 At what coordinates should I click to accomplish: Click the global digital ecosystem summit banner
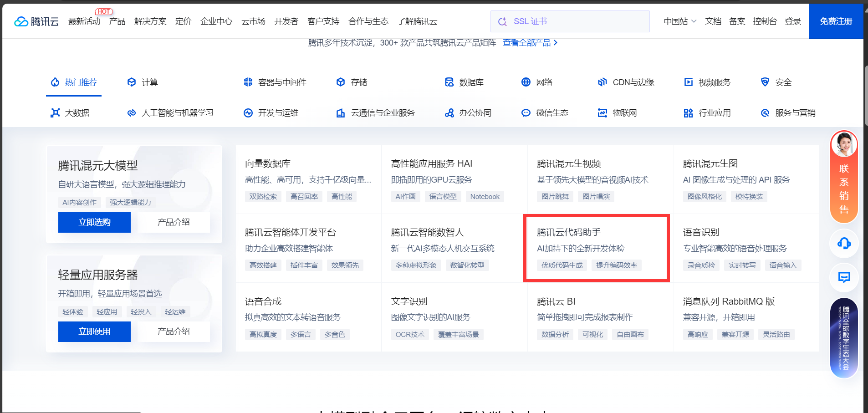844,338
